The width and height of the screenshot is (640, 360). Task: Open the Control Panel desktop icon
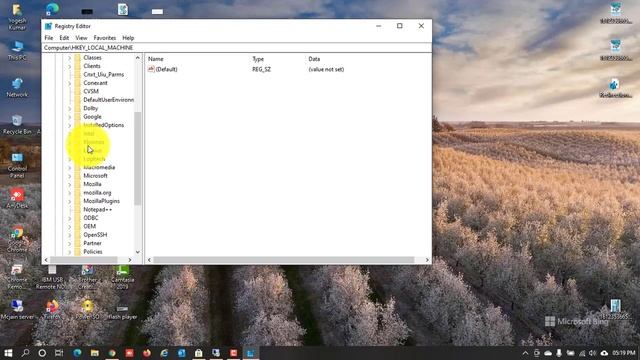[17, 165]
